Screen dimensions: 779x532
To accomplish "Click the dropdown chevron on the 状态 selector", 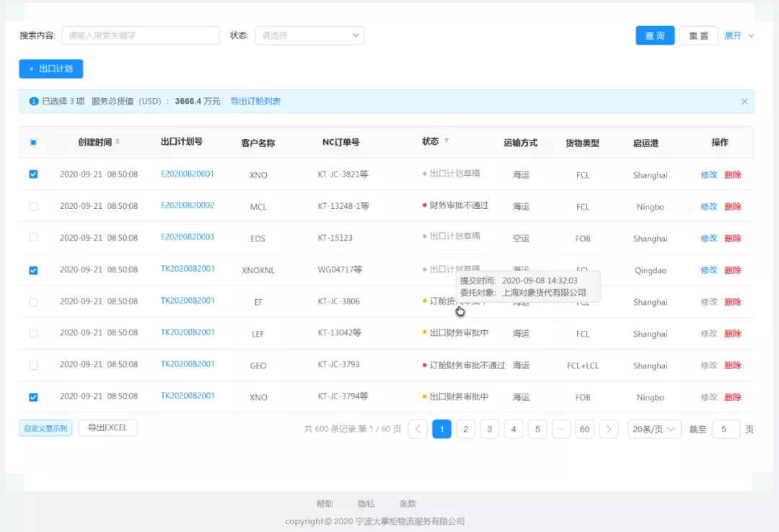I will (354, 35).
